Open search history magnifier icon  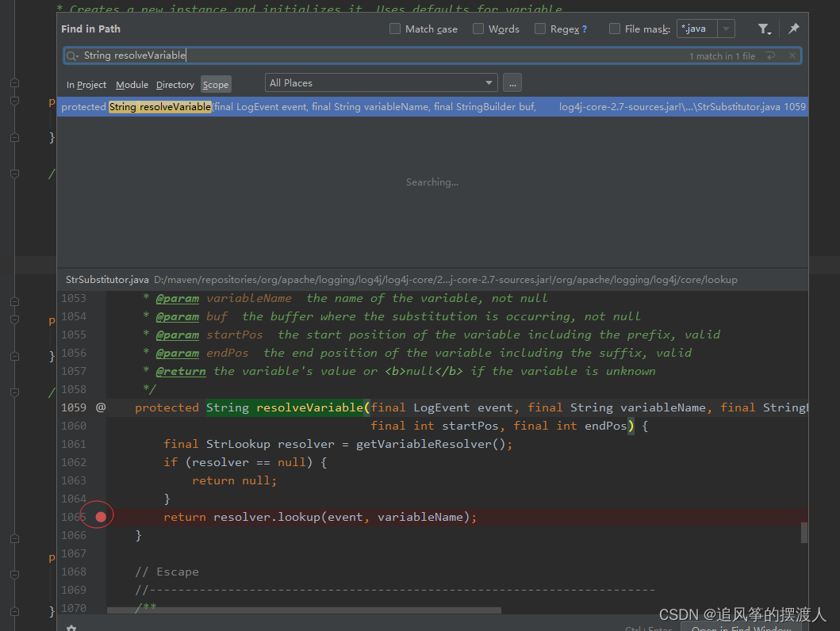coord(72,55)
